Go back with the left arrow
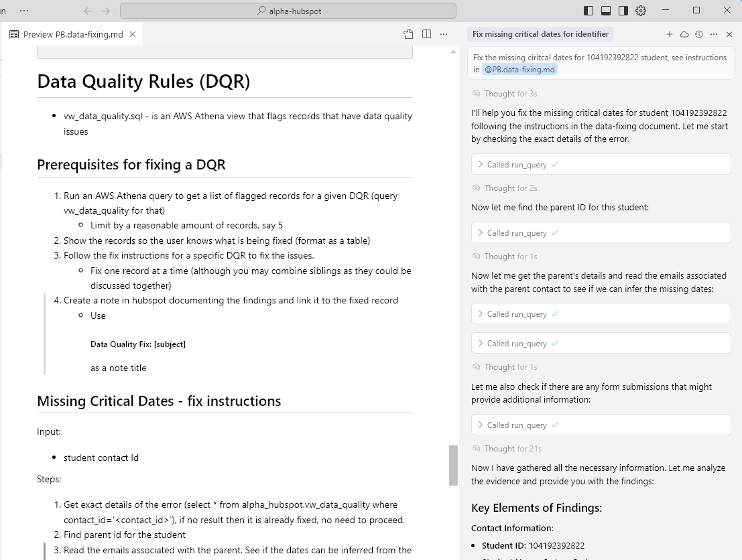This screenshot has width=742, height=560. [88, 11]
